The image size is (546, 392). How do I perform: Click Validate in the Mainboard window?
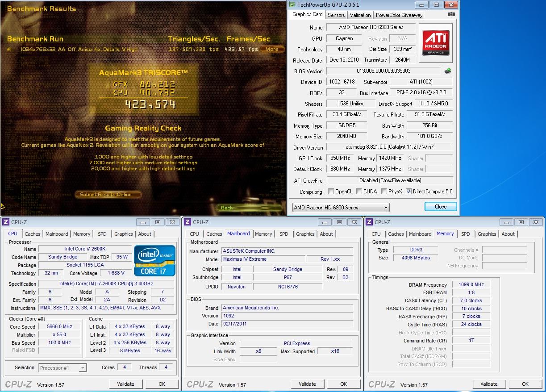[x=307, y=384]
